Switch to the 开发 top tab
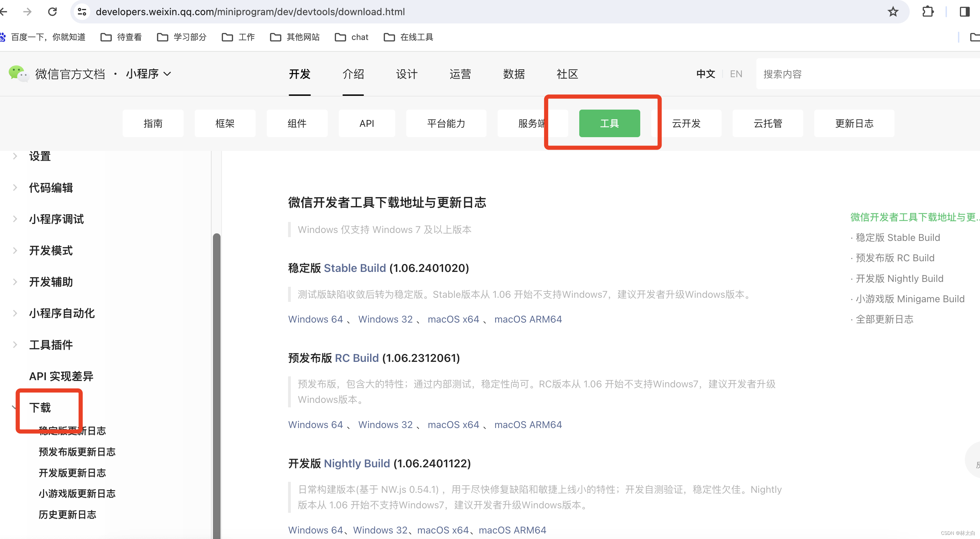The height and width of the screenshot is (539, 980). tap(299, 74)
